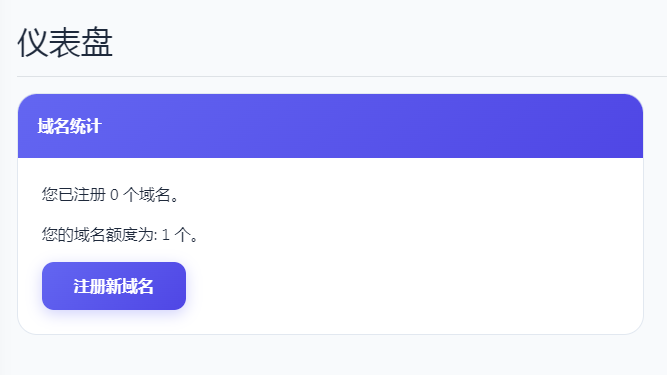Click the page background below the card
The width and height of the screenshot is (667, 375).
coord(334,355)
